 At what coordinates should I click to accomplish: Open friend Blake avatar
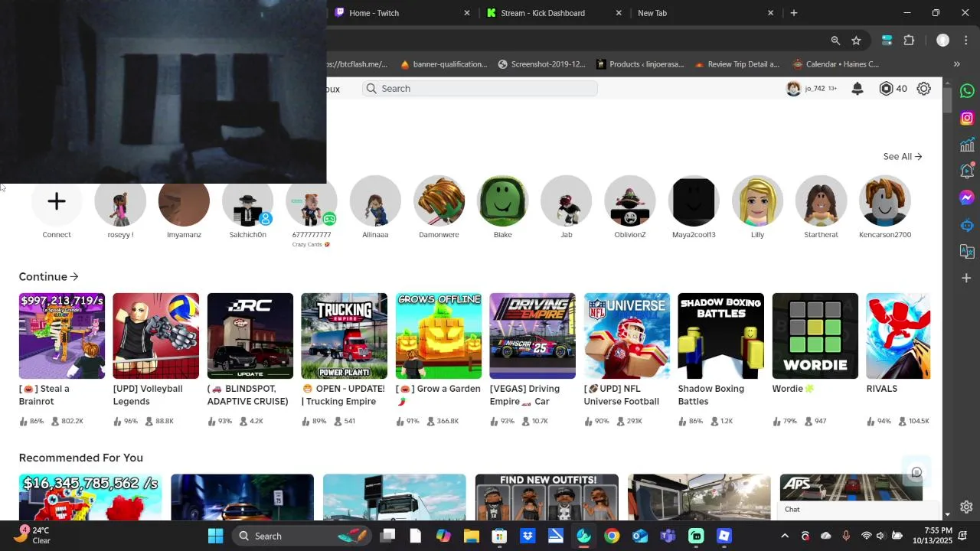click(502, 201)
